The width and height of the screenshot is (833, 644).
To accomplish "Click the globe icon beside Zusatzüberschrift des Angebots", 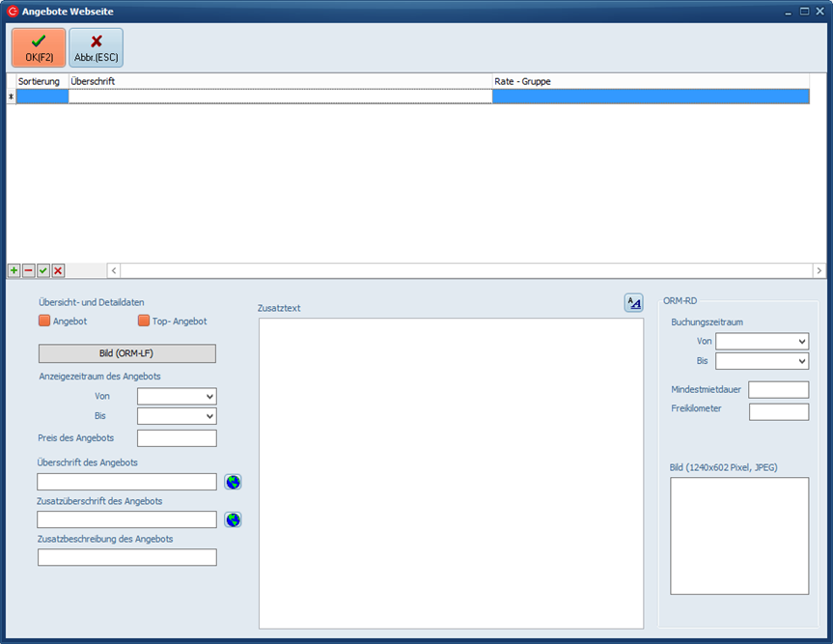I will pyautogui.click(x=233, y=519).
